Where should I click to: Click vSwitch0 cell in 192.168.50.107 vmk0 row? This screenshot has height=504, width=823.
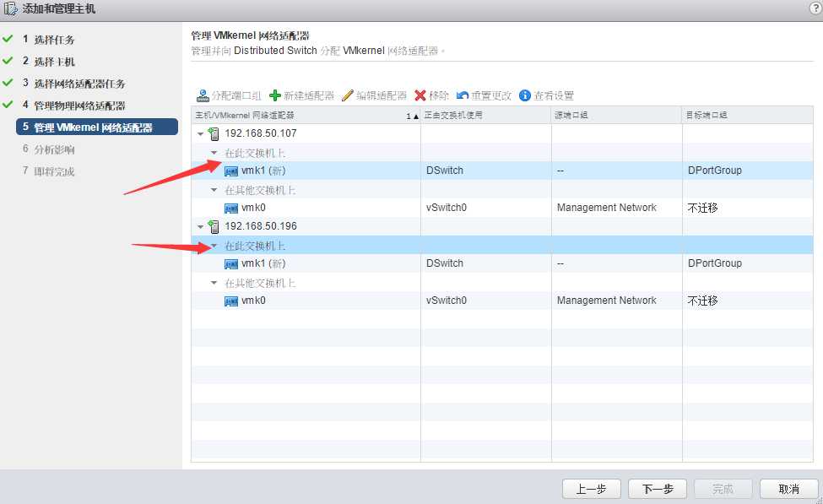point(447,208)
